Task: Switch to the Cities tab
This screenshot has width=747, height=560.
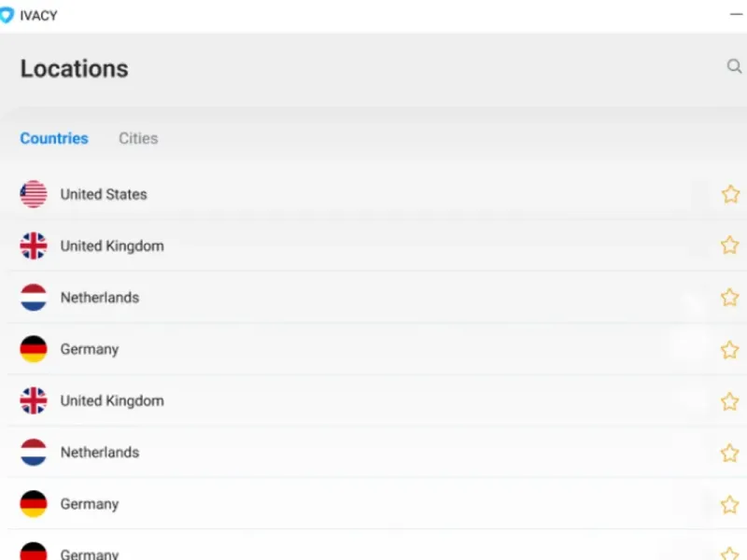Action: (x=138, y=138)
